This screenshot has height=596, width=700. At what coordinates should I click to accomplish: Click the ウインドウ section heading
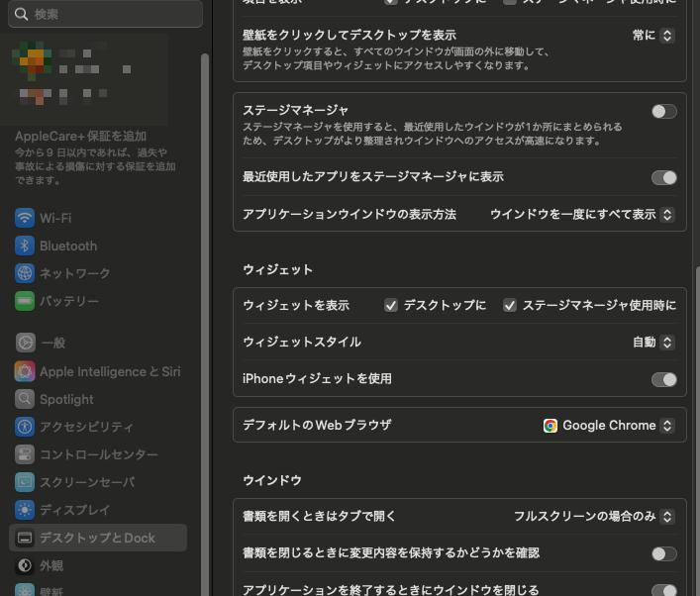[x=272, y=480]
